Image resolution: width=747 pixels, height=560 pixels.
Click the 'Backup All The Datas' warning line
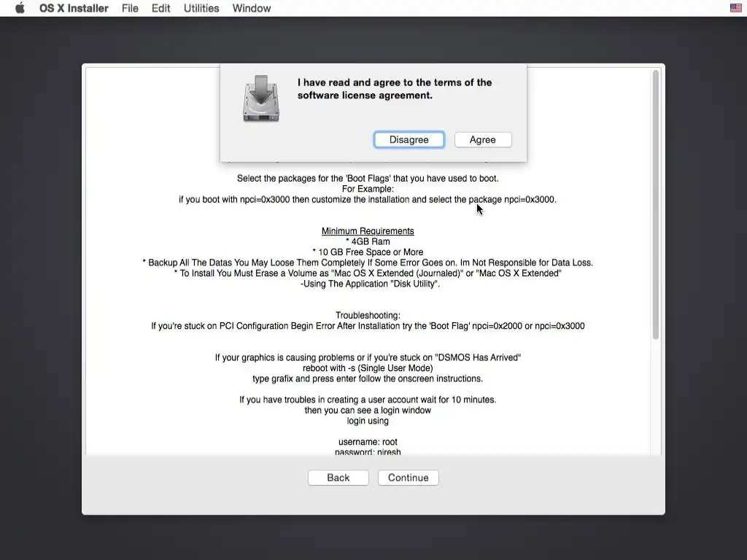pos(368,262)
